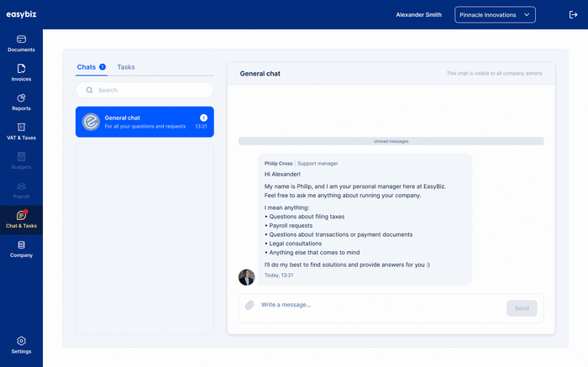This screenshot has width=588, height=367.
Task: Select Payroll in the sidebar
Action: [x=21, y=191]
